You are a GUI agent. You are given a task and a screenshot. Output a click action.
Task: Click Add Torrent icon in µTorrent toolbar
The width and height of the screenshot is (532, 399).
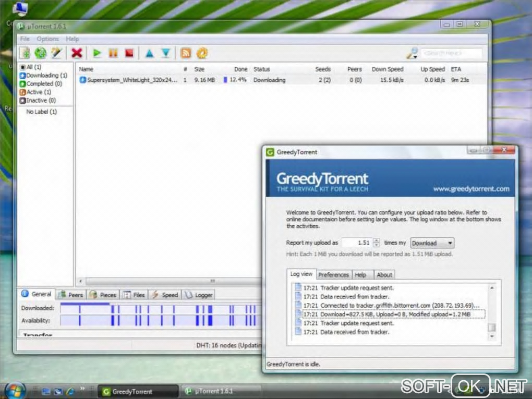coord(25,53)
